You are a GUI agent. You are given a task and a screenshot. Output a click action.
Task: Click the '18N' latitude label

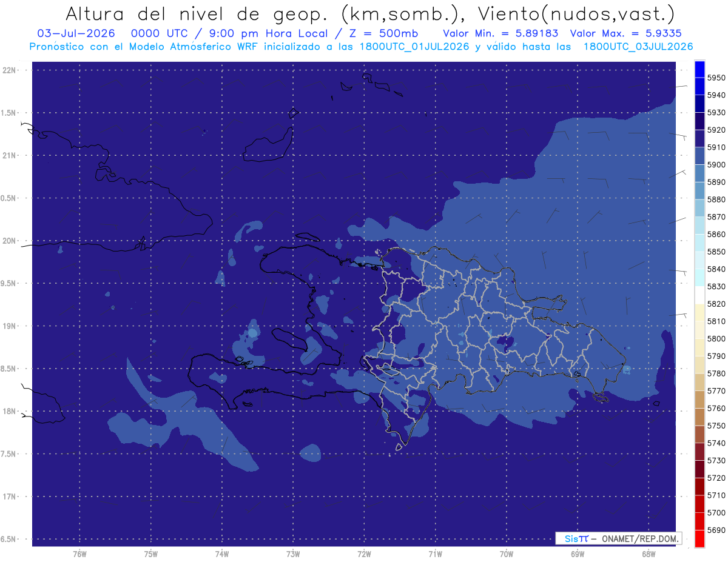tap(10, 411)
